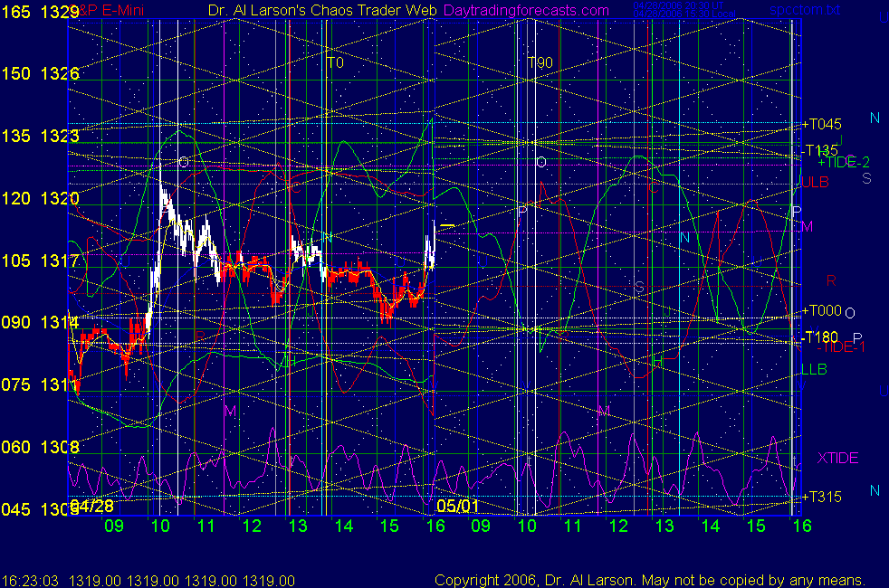Screen dimensions: 889x588
Task: Click the T0 timeline marker
Action: click(x=335, y=62)
